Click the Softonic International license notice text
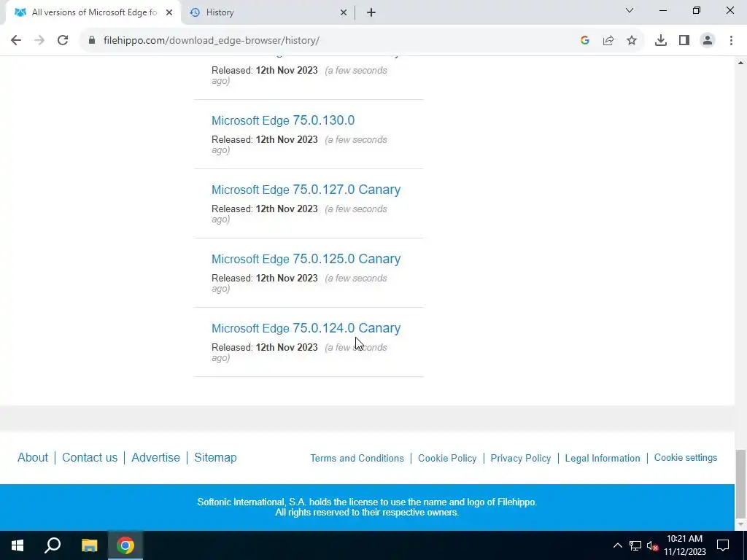 (367, 507)
